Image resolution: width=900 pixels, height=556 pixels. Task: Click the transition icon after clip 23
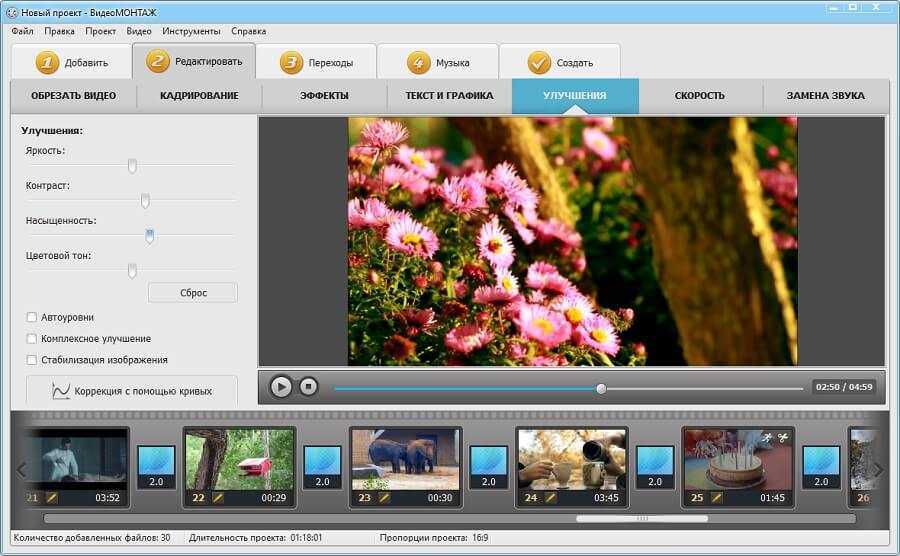coord(488,466)
